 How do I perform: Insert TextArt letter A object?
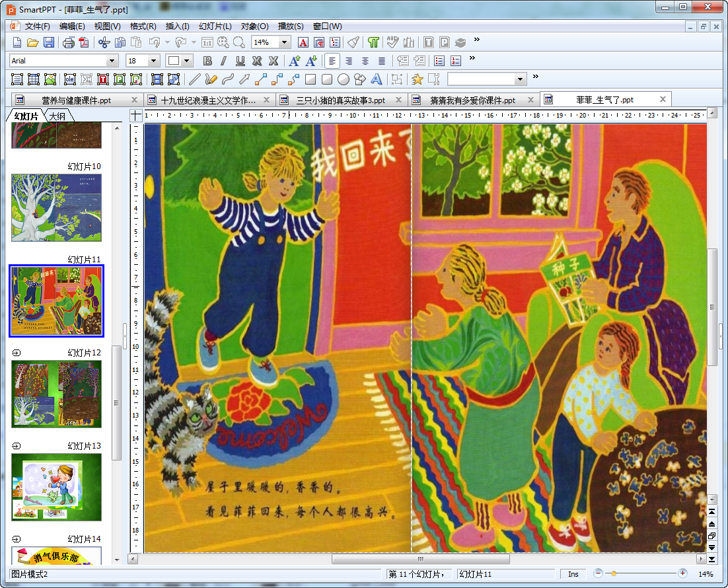[377, 79]
